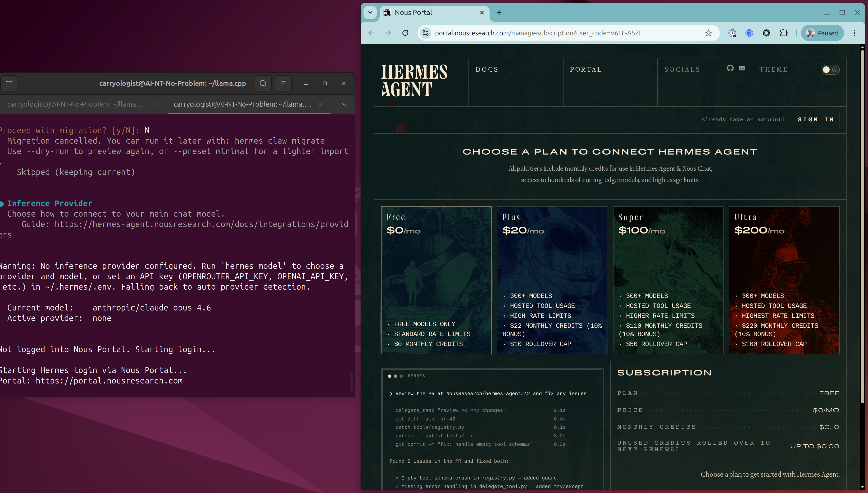Open new tab icon in terminal header
Image resolution: width=868 pixels, height=493 pixels.
tap(9, 83)
